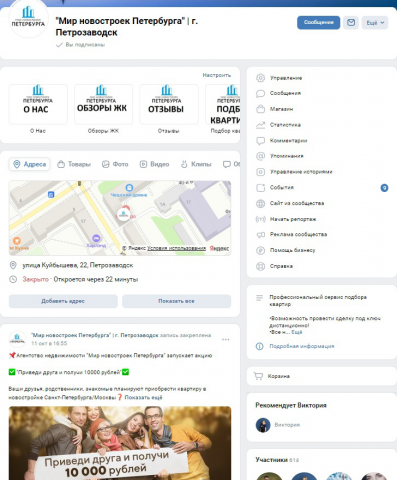This screenshot has height=480, width=397.
Task: Open the Магазин bag icon
Action: (x=260, y=109)
